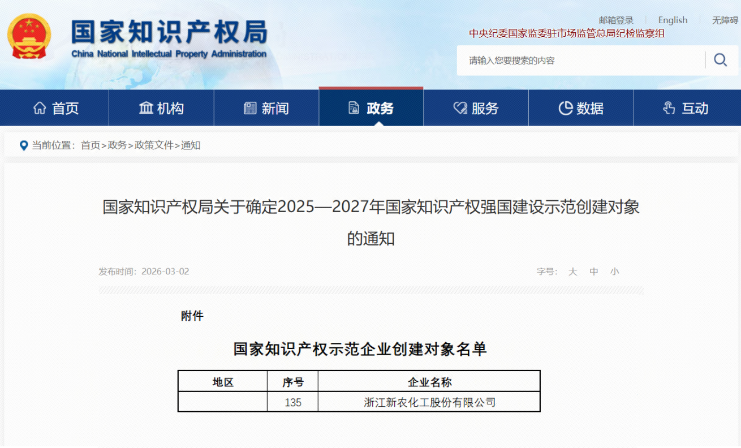Click the hand icon beside 互动
The height and width of the screenshot is (448, 741).
(669, 108)
